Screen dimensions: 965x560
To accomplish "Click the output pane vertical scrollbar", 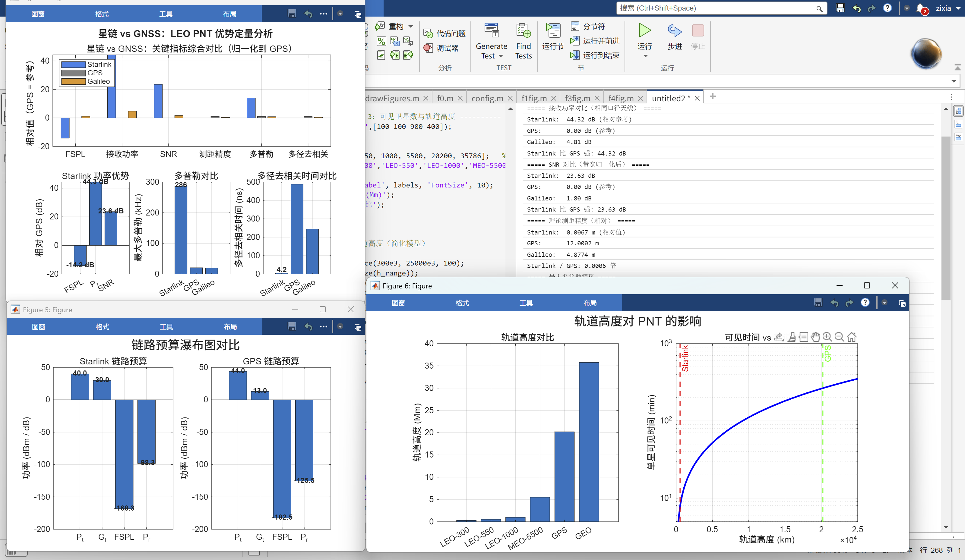I will 946,218.
